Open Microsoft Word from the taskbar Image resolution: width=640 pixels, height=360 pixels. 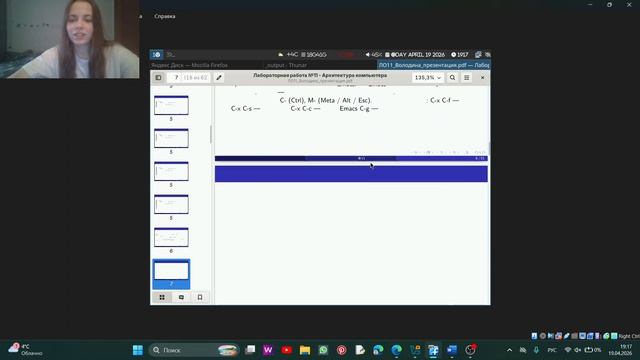click(x=451, y=350)
